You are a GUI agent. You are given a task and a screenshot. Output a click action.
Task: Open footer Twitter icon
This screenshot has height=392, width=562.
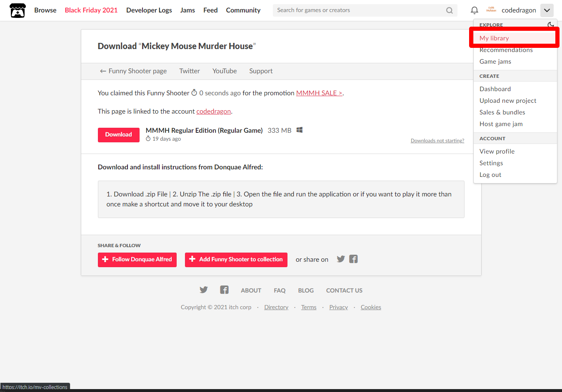204,290
